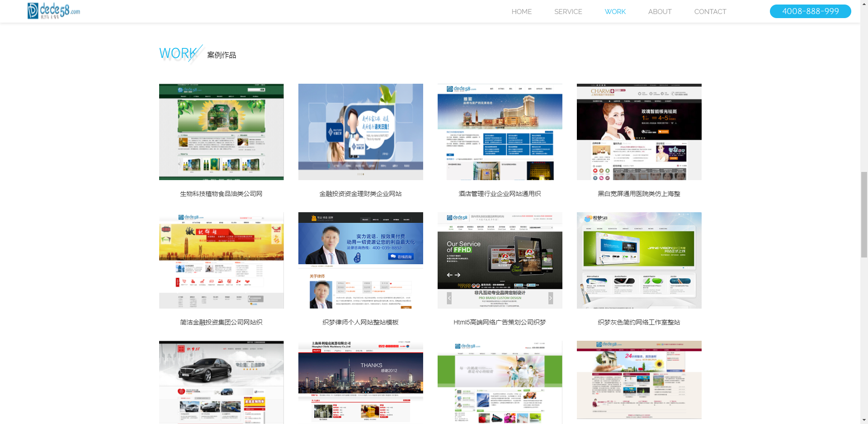Viewport: 868px width, 424px height.
Task: Open the black Mercedes car thumbnail
Action: point(221,382)
